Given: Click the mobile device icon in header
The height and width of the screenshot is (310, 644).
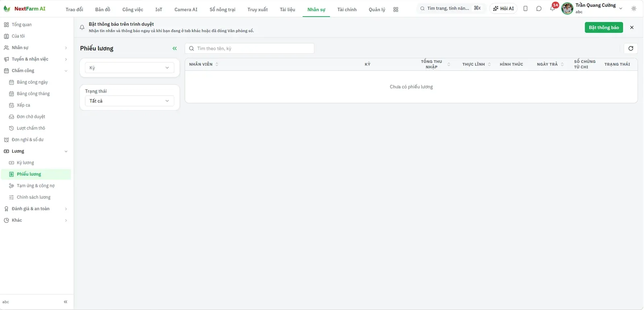Looking at the screenshot, I should click(525, 8).
